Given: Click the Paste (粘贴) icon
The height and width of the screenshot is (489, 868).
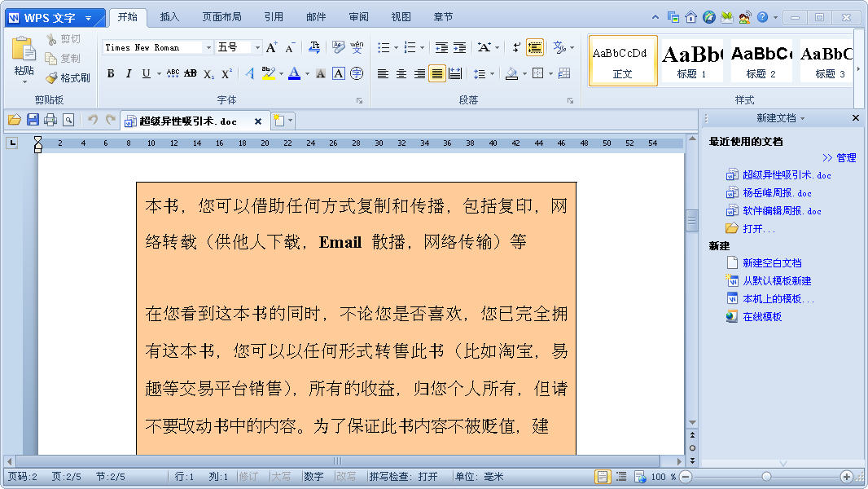Looking at the screenshot, I should (24, 55).
